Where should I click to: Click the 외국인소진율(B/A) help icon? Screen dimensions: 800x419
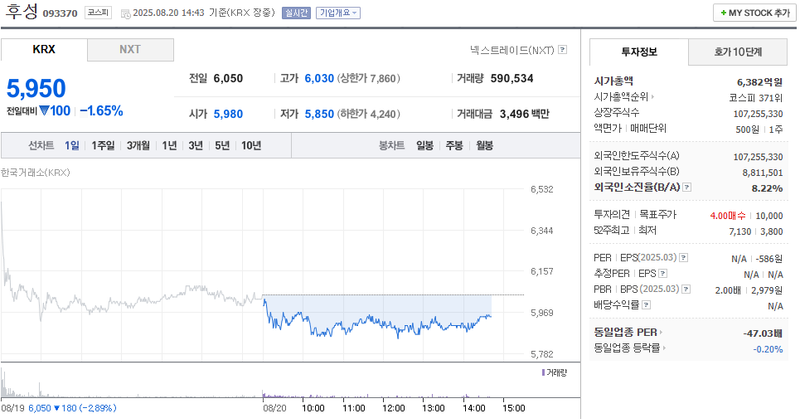pos(687,187)
